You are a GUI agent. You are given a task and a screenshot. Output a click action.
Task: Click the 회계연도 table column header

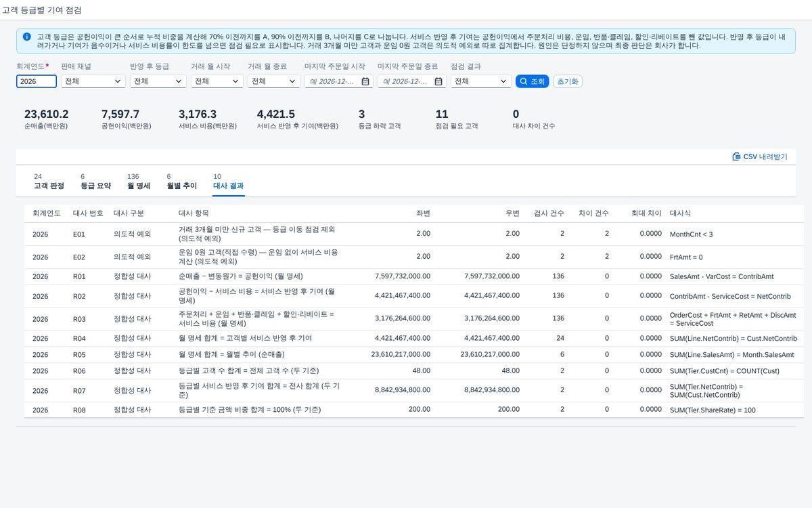click(x=47, y=213)
